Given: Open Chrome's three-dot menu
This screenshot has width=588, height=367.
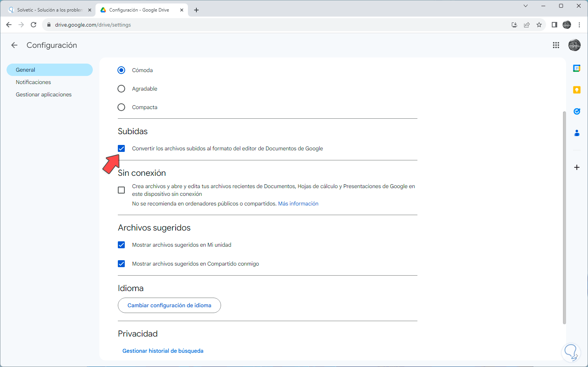Looking at the screenshot, I should tap(579, 25).
